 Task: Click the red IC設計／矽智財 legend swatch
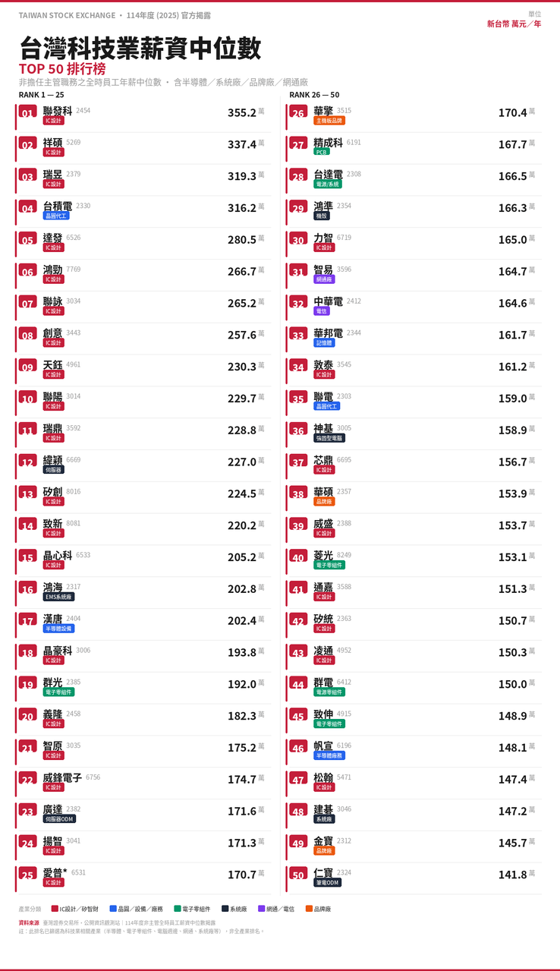[55, 909]
